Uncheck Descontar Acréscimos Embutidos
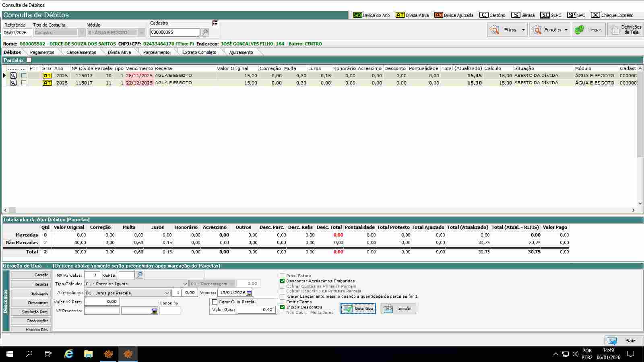 tap(282, 281)
